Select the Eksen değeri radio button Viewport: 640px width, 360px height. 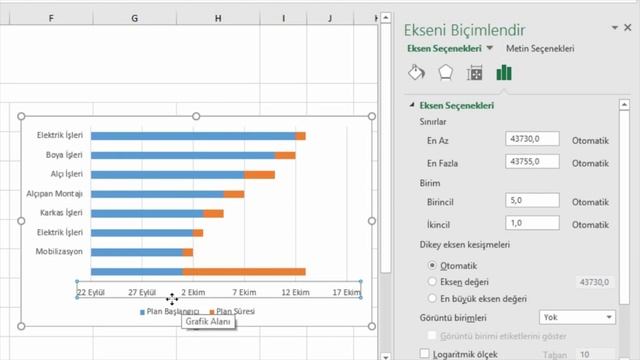coord(432,282)
